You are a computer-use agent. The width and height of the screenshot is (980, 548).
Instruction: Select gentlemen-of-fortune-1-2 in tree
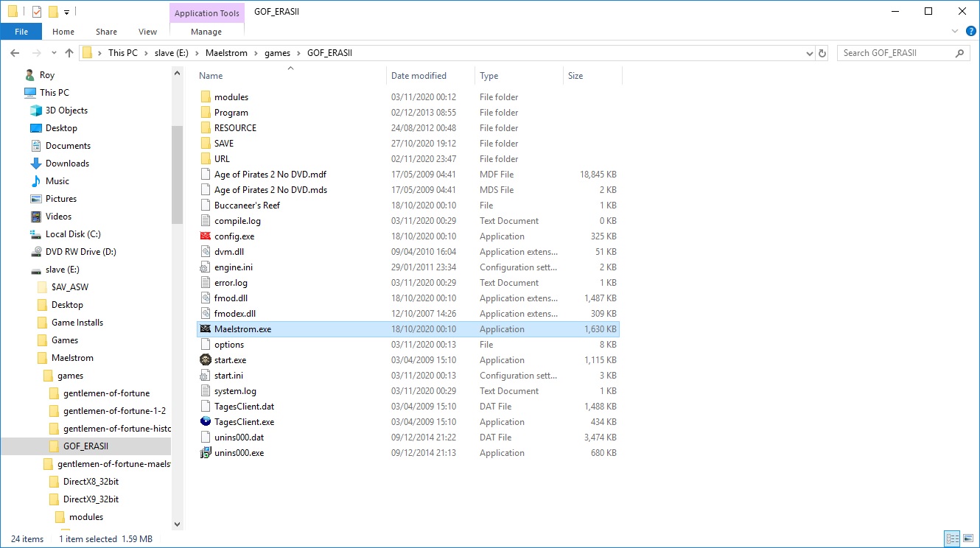[x=114, y=411]
